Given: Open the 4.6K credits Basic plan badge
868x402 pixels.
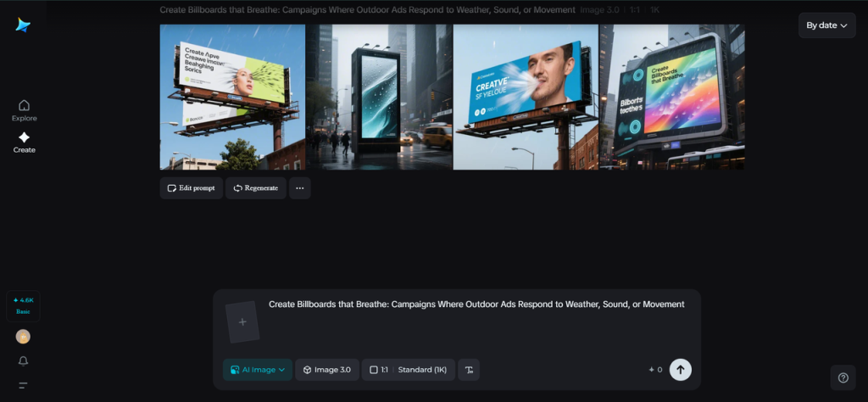Looking at the screenshot, I should pos(23,305).
